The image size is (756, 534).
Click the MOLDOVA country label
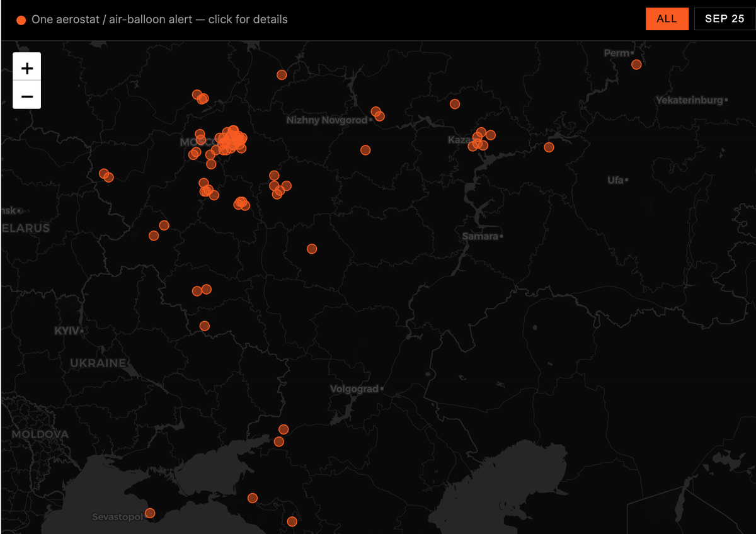(40, 435)
